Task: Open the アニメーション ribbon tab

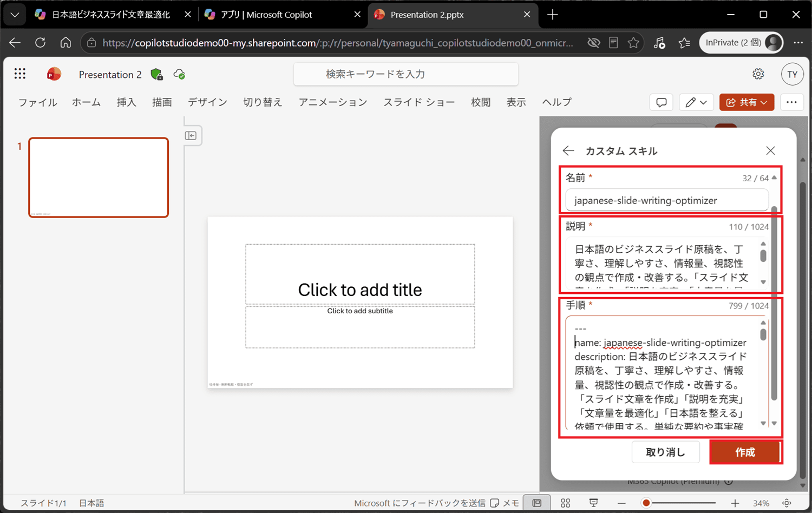Action: tap(333, 102)
